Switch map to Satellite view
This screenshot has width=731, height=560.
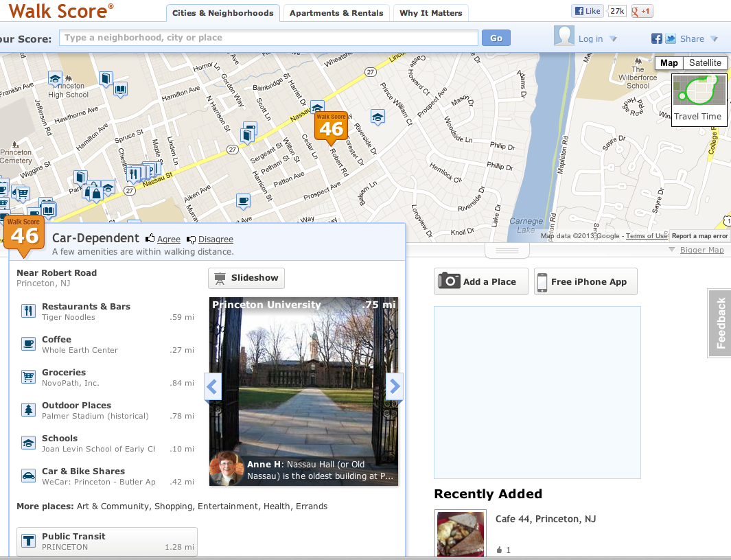(705, 63)
